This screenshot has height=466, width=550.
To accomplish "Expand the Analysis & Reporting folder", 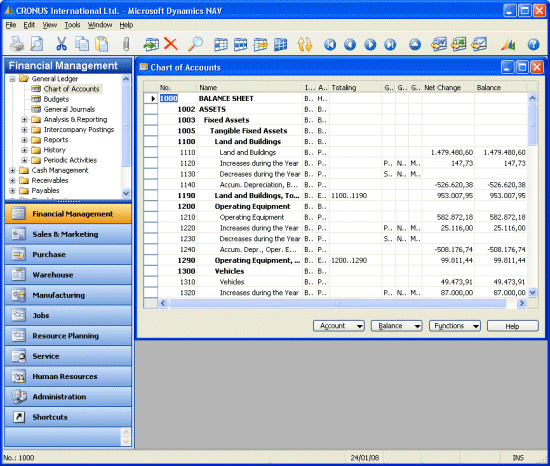I will pos(24,120).
